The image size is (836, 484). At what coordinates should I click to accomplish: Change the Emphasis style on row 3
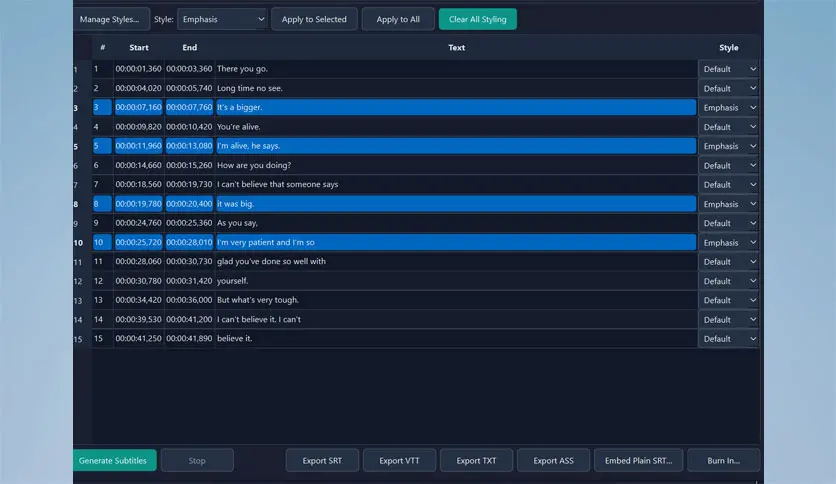[x=729, y=108]
